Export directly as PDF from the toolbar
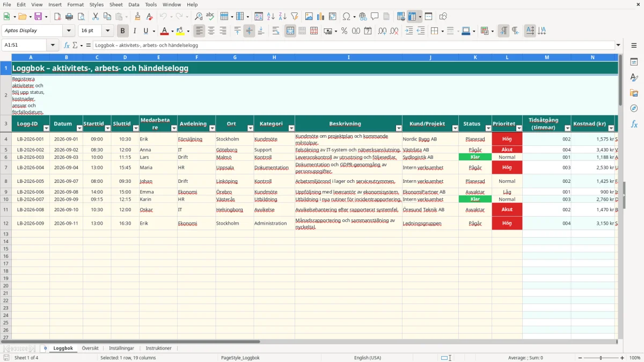Viewport: 644px width, 362px height. click(57, 17)
